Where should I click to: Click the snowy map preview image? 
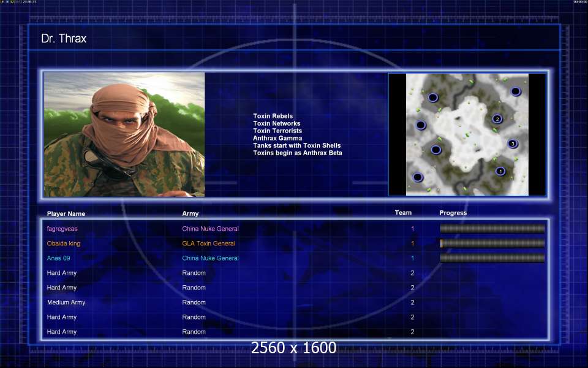click(x=467, y=134)
